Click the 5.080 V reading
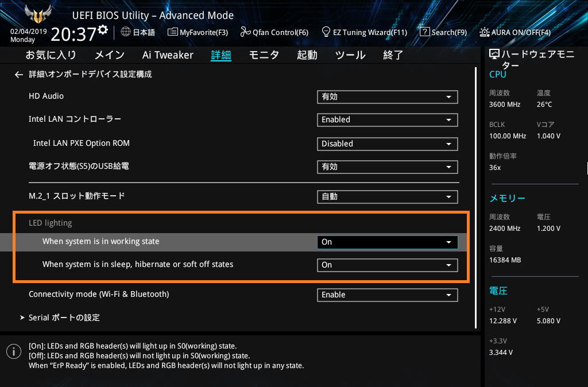Viewport: 588px width, 387px height. pyautogui.click(x=548, y=321)
